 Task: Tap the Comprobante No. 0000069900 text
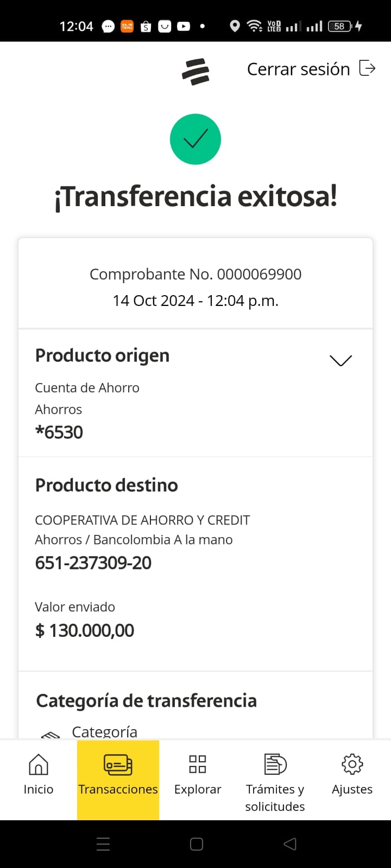195,274
